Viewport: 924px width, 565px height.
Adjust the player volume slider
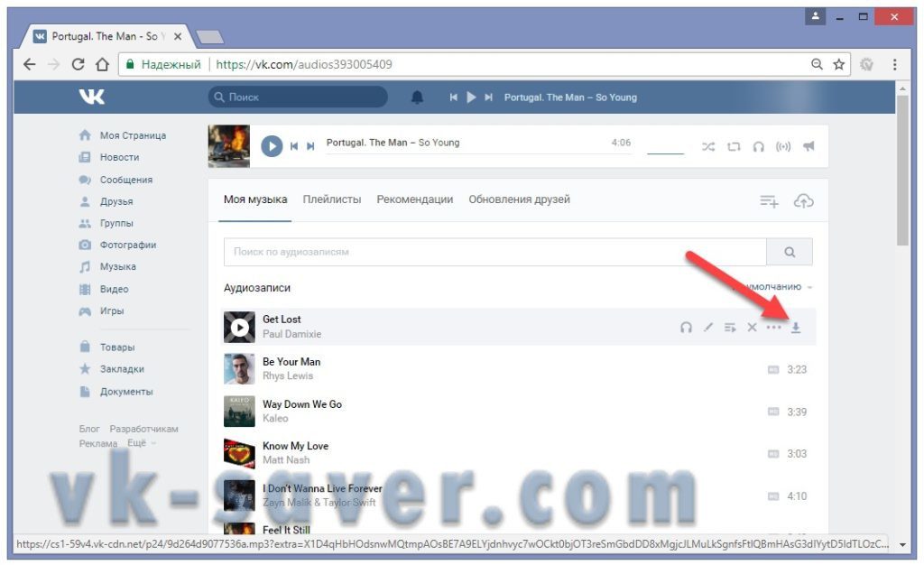tap(665, 153)
